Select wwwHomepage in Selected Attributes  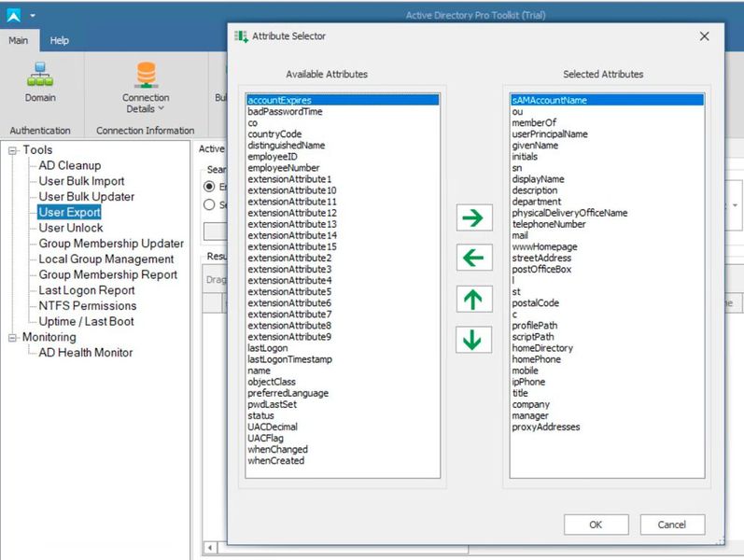(545, 246)
